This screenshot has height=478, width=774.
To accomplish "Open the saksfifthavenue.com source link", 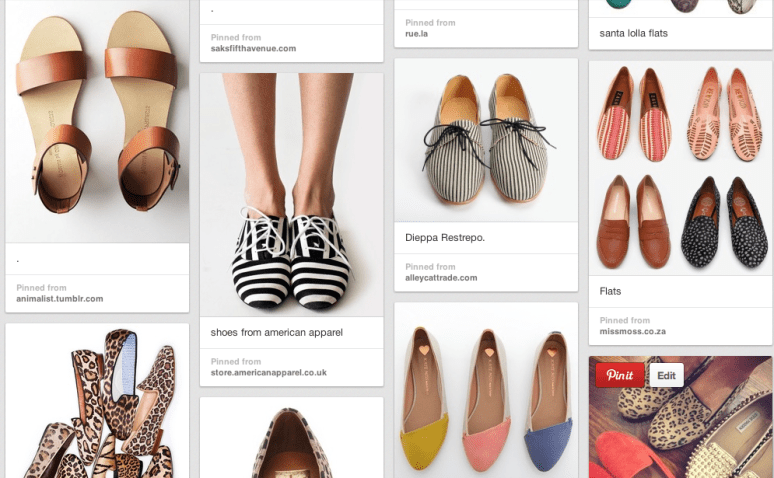I will [x=253, y=48].
